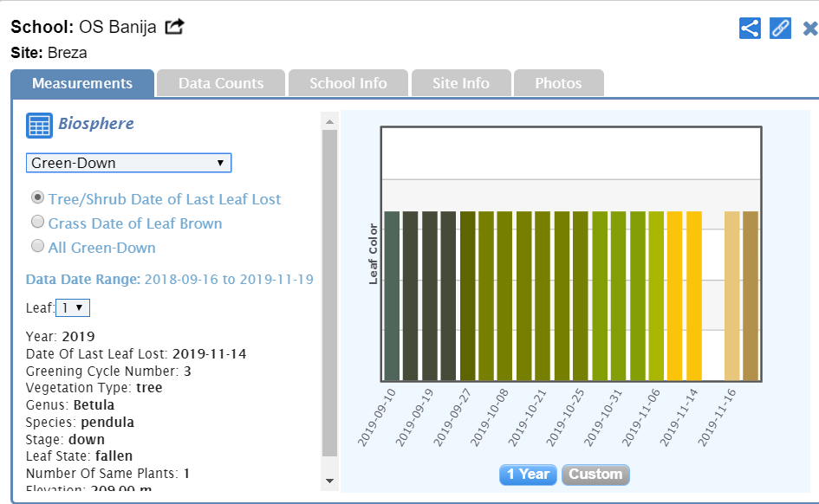The image size is (819, 504).
Task: Close the school popup panel
Action: [x=810, y=29]
